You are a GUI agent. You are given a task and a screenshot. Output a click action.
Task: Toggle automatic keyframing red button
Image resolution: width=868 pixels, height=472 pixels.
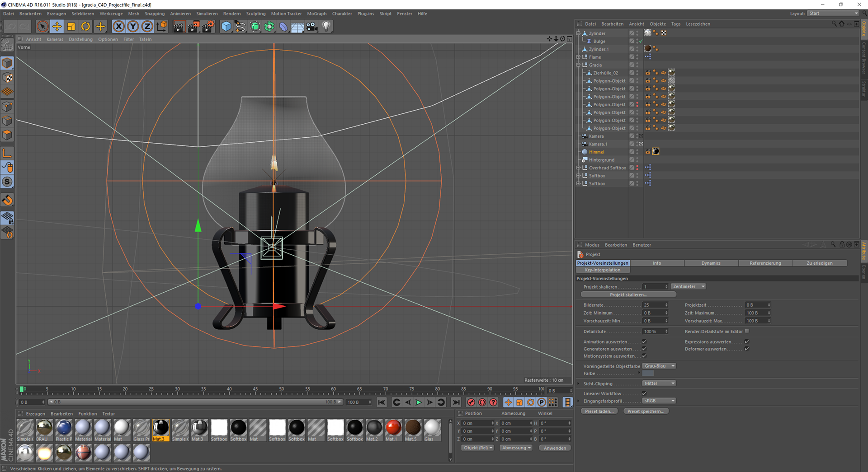point(482,402)
